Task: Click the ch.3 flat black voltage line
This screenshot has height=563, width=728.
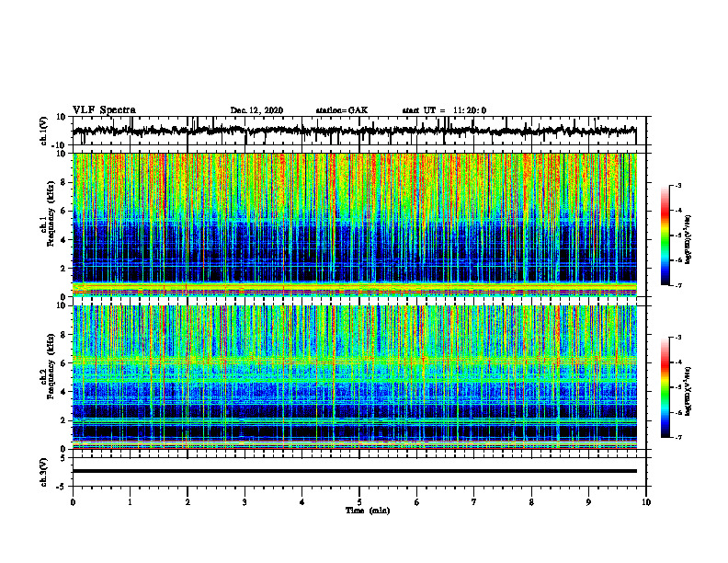Action: [354, 471]
